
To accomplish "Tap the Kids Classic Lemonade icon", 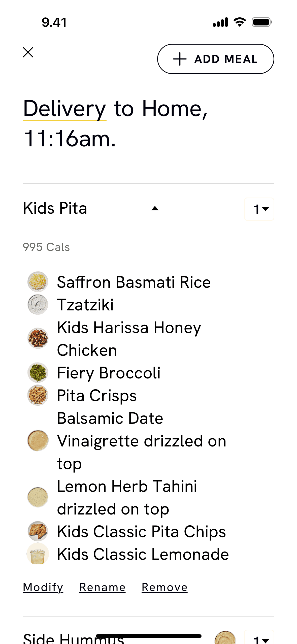I will pos(38,554).
